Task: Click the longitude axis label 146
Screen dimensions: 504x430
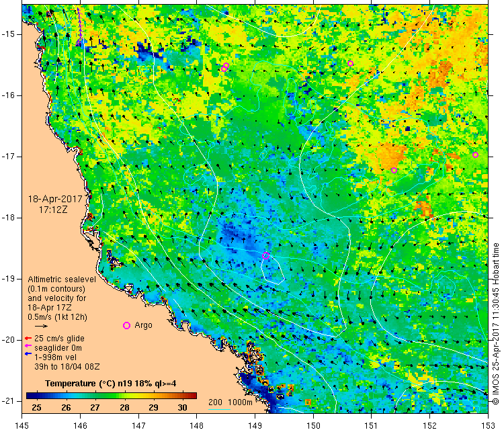Action: coord(80,425)
